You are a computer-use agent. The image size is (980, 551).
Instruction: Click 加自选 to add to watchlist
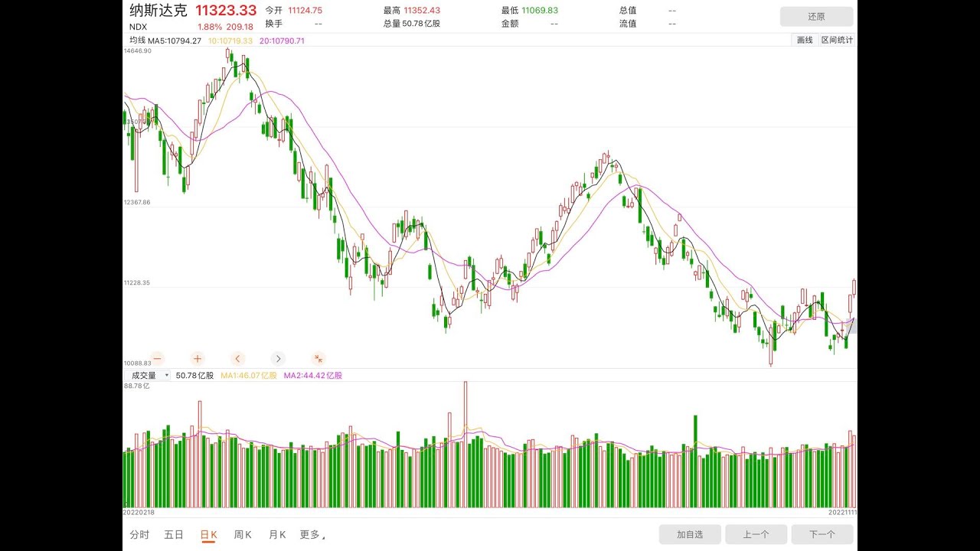(689, 534)
